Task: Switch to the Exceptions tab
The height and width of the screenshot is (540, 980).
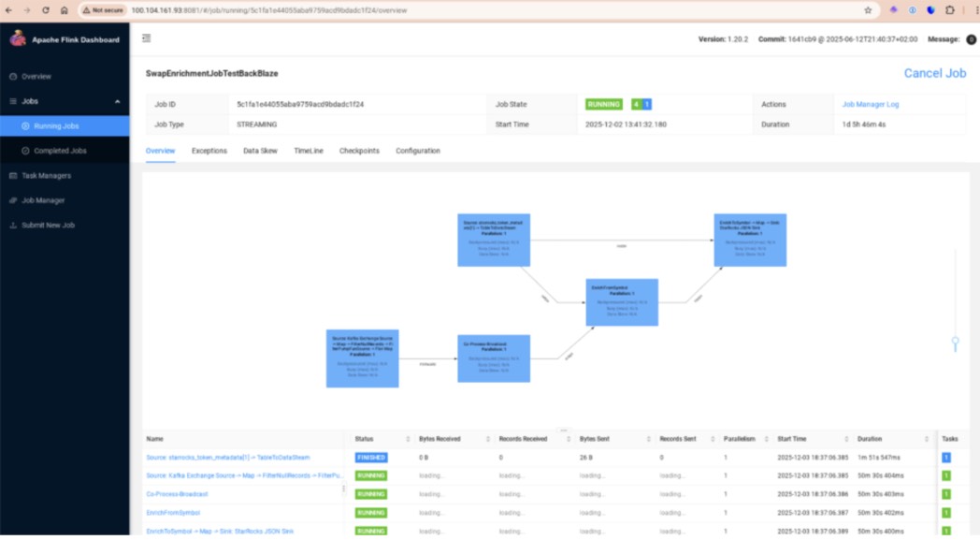Action: click(x=209, y=151)
